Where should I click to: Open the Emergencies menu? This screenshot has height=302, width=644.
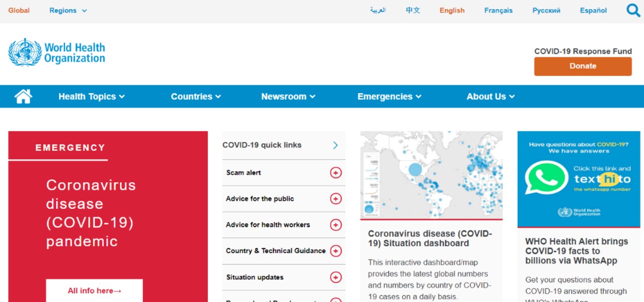click(x=389, y=96)
